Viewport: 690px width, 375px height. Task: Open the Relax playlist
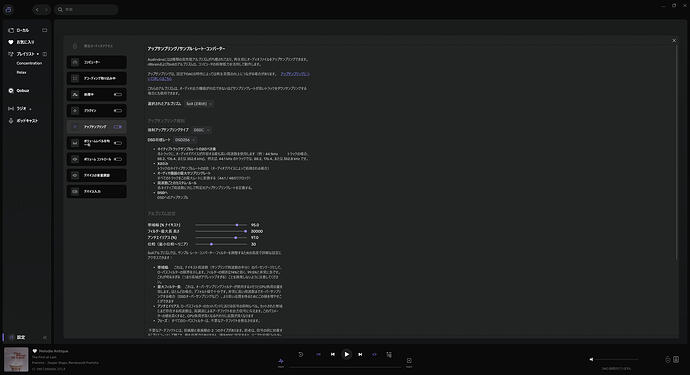22,73
